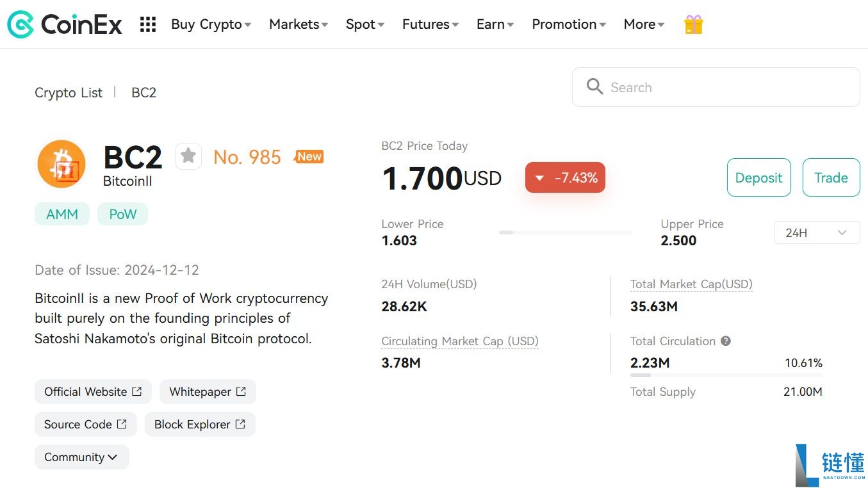
Task: Expand the Spot menu
Action: 365,24
